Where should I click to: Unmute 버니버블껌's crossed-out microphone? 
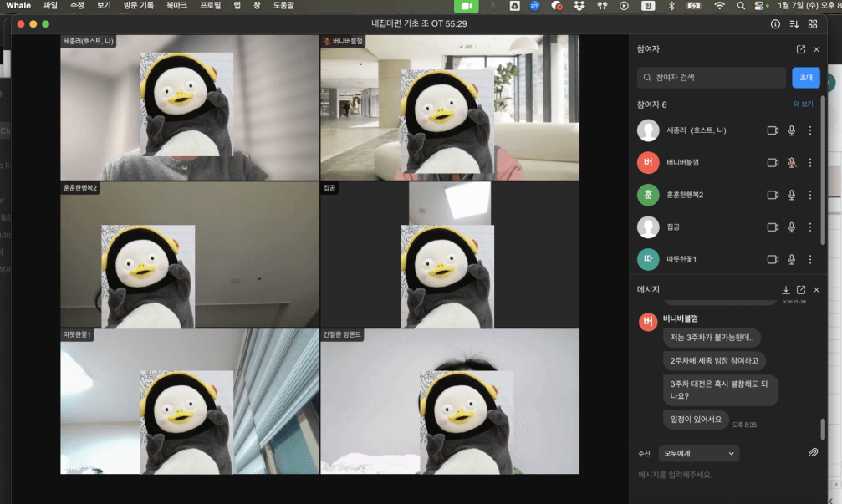click(x=791, y=163)
